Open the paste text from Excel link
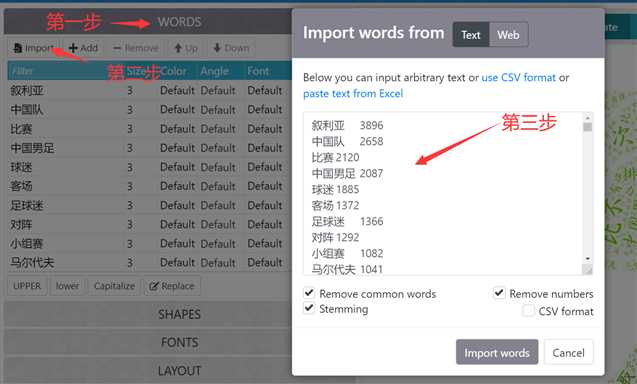 tap(353, 94)
